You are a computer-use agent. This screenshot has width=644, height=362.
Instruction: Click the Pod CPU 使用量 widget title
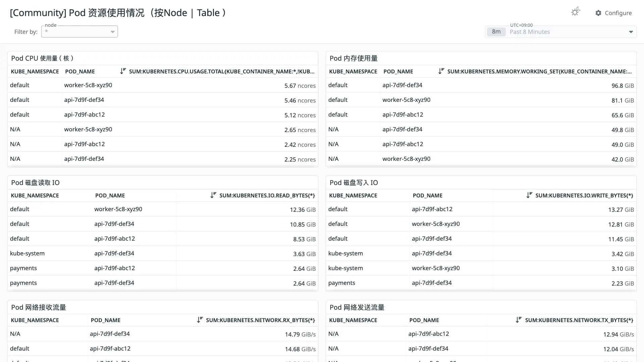point(43,58)
